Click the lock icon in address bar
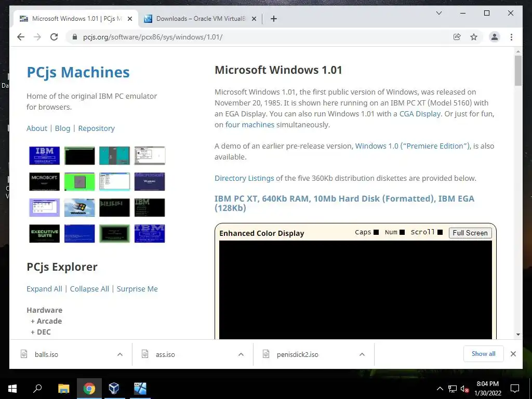Screen dimensions: 532x399 [x=75, y=37]
